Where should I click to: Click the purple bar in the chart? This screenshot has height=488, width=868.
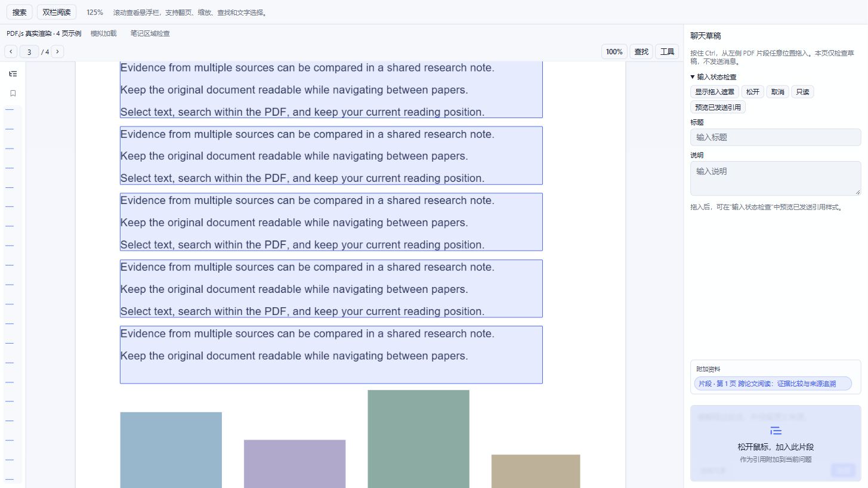click(x=295, y=464)
